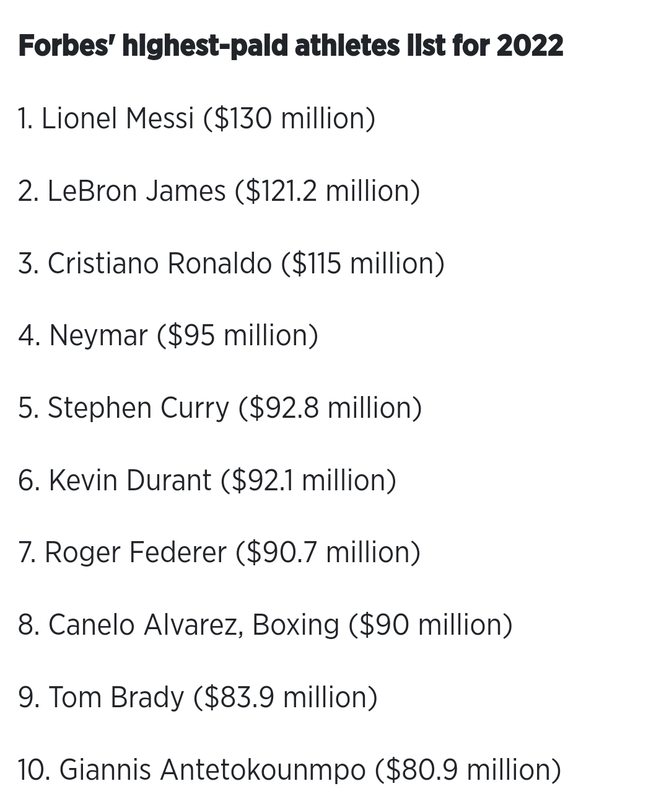Select the Stephen Curry name

pos(138,408)
